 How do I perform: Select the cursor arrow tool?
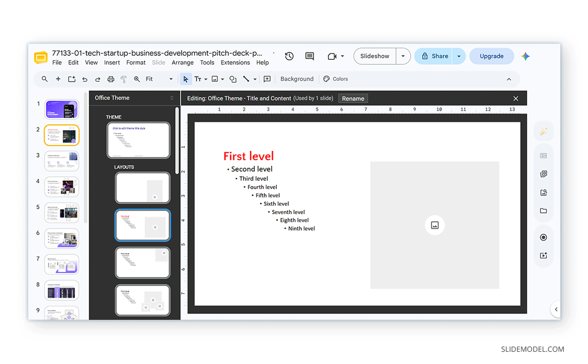186,79
